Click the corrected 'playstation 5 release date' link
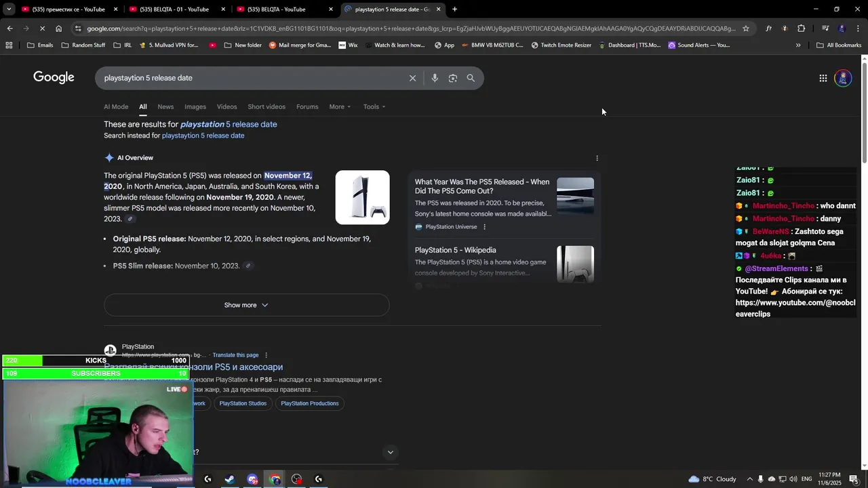Screen dimensions: 868x488 [x=229, y=124]
